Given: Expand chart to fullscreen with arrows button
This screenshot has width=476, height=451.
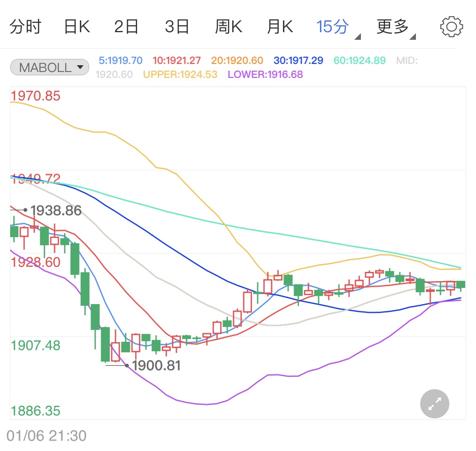Looking at the screenshot, I should (435, 404).
